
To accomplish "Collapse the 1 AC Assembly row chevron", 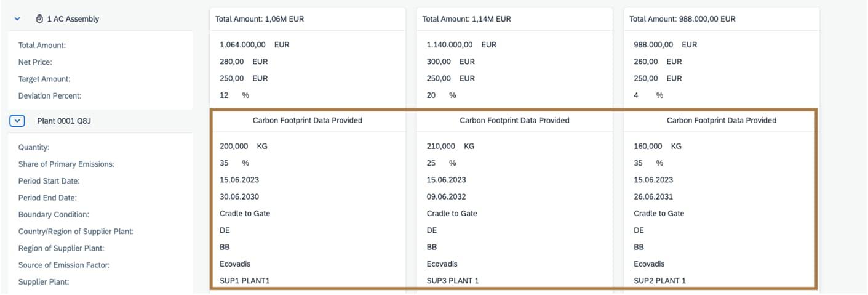I will click(18, 19).
